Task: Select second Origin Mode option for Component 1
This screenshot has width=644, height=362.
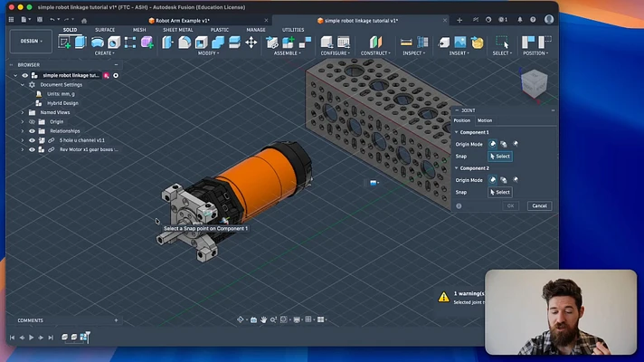Action: [504, 144]
